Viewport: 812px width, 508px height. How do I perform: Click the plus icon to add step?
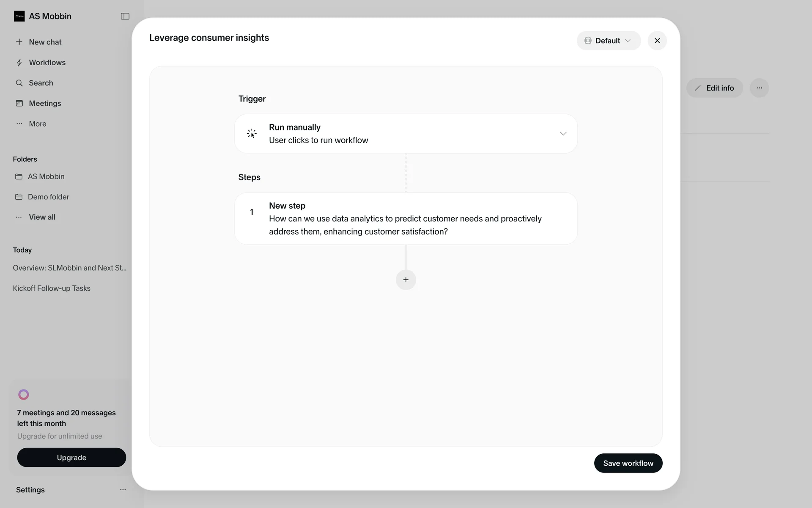pos(406,280)
